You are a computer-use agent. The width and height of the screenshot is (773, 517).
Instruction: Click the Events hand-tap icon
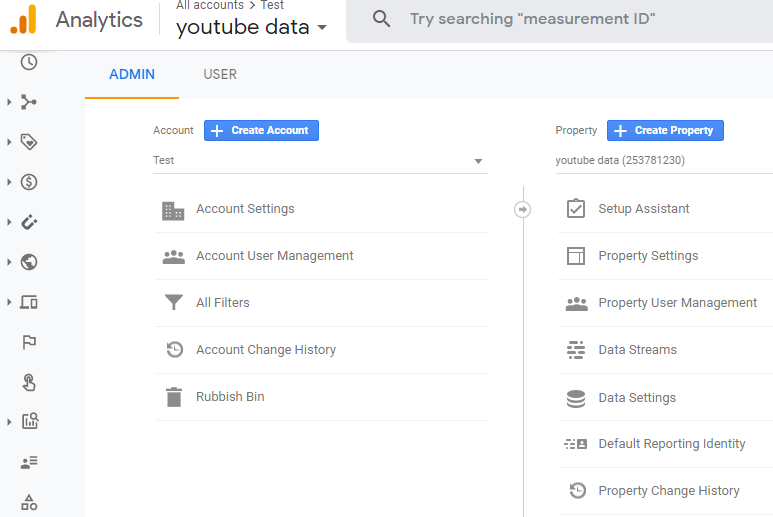pyautogui.click(x=29, y=382)
